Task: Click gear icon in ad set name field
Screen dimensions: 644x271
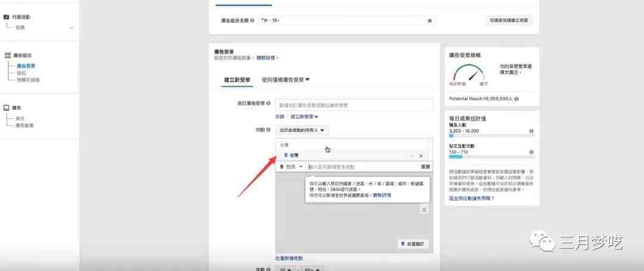Action: pyautogui.click(x=430, y=20)
